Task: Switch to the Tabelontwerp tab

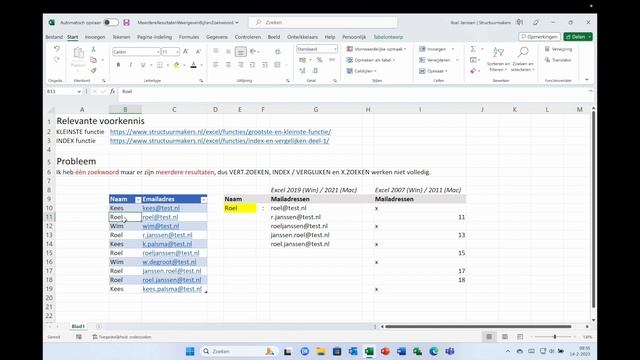Action: click(388, 37)
